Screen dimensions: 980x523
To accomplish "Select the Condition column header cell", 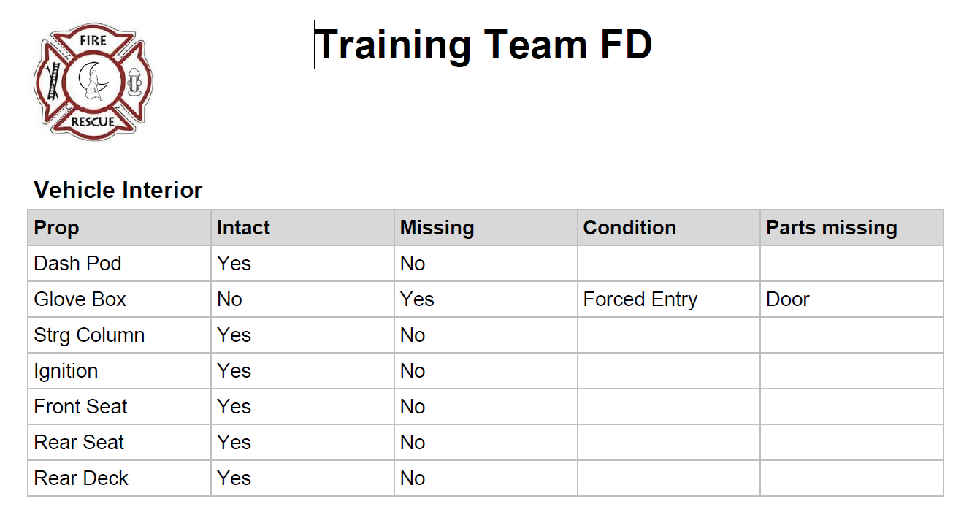I will tap(669, 228).
